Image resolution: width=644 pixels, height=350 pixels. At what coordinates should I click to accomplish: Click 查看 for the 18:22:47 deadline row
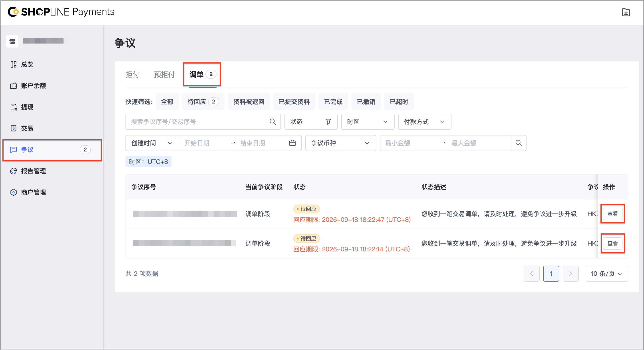tap(612, 214)
